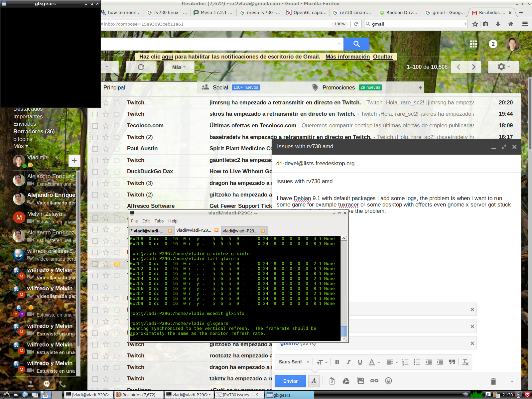The width and height of the screenshot is (532, 399).
Task: Open the Más actions dropdown in toolbar
Action: pyautogui.click(x=179, y=67)
